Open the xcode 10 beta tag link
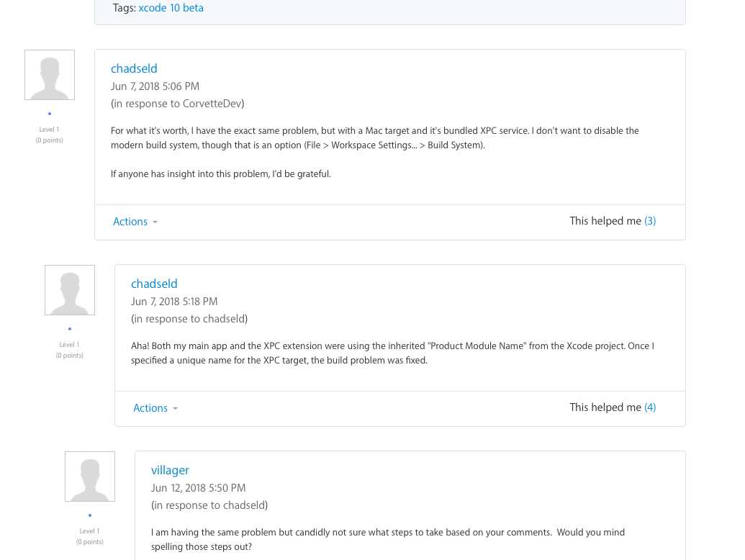The height and width of the screenshot is (560, 745). coord(171,8)
